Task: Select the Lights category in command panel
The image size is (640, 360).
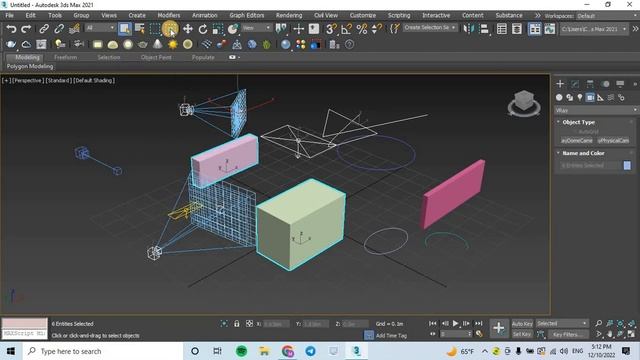Action: coord(580,97)
